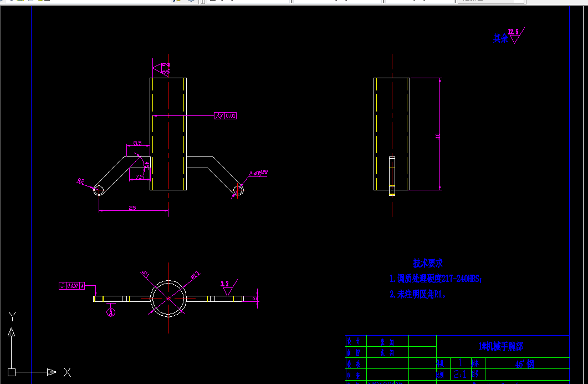Select the 比例 label beside 2:1
This screenshot has height=384, width=588.
point(441,375)
